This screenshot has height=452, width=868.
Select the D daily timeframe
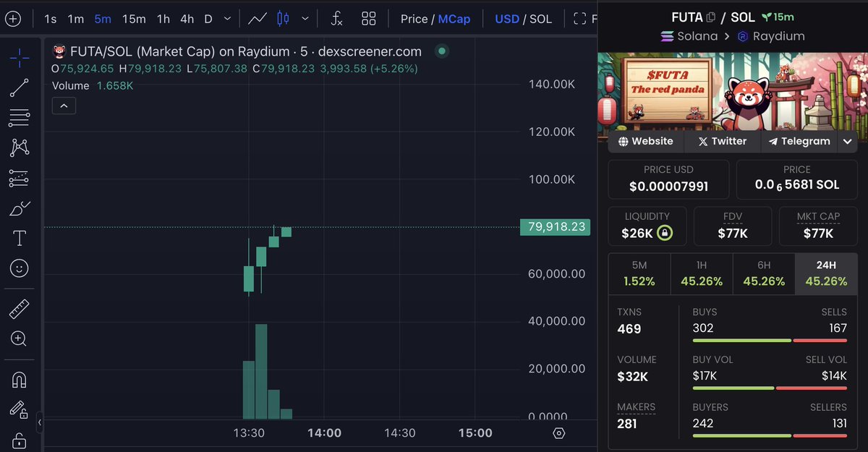(x=208, y=19)
